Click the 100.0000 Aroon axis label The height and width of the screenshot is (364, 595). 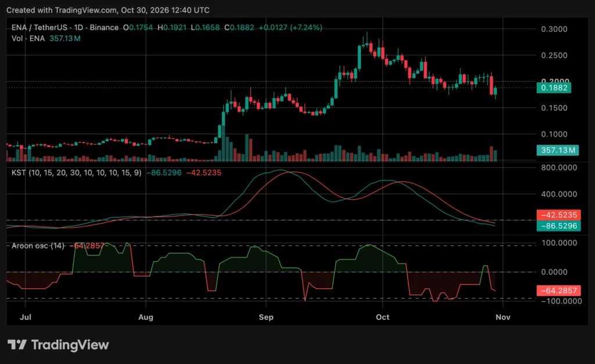[x=559, y=243]
